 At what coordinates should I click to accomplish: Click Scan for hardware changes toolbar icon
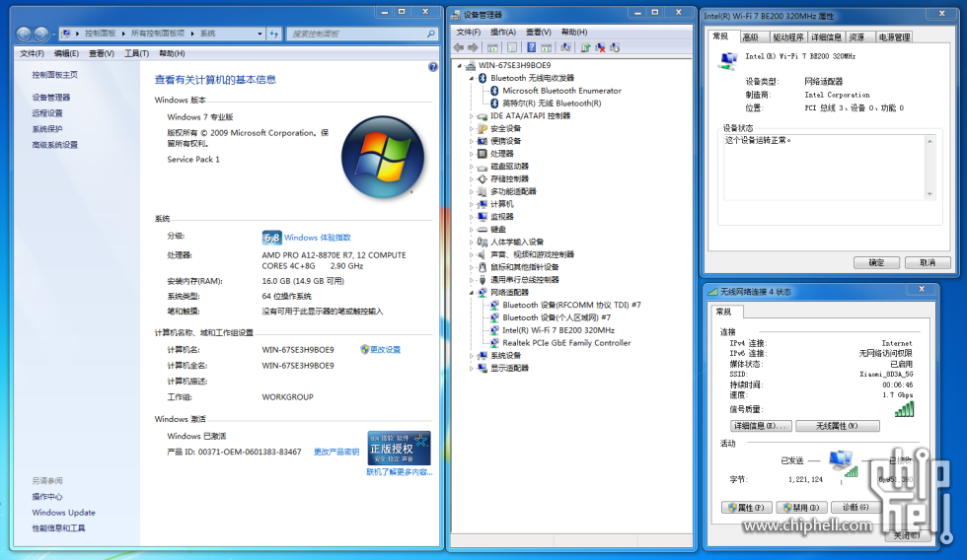pos(564,47)
